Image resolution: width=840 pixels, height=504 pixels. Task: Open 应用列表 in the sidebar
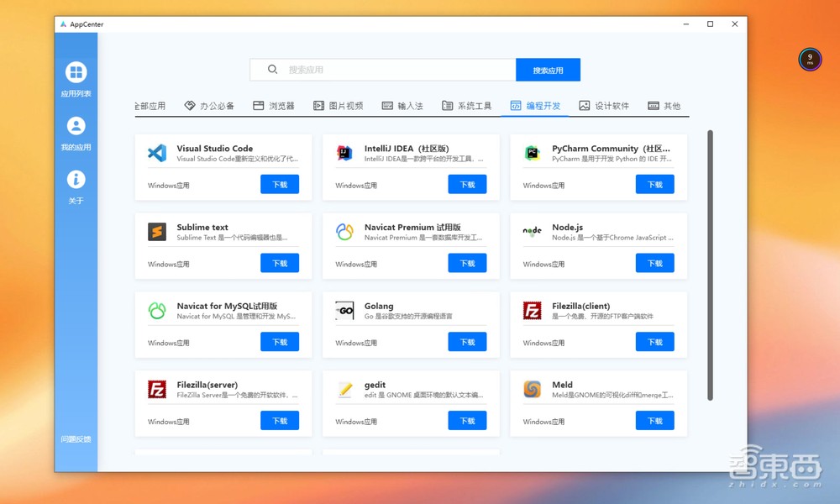[x=76, y=80]
